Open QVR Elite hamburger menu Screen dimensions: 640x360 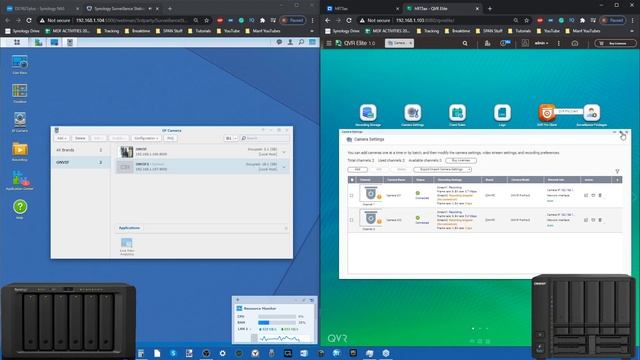(329, 43)
